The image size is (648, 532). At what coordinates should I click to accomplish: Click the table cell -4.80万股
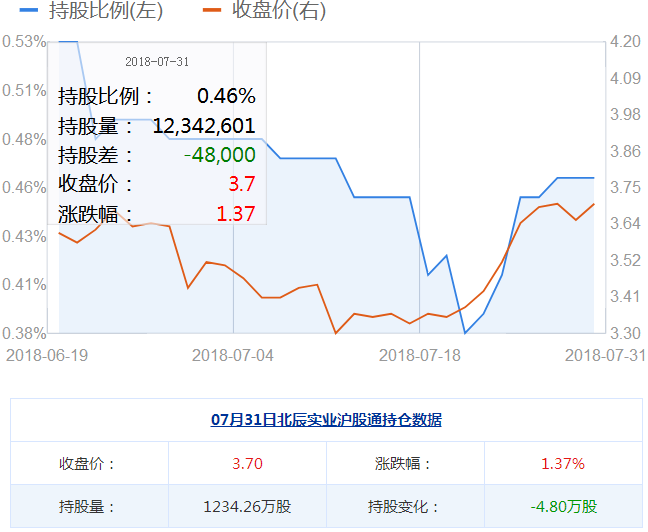pyautogui.click(x=564, y=506)
